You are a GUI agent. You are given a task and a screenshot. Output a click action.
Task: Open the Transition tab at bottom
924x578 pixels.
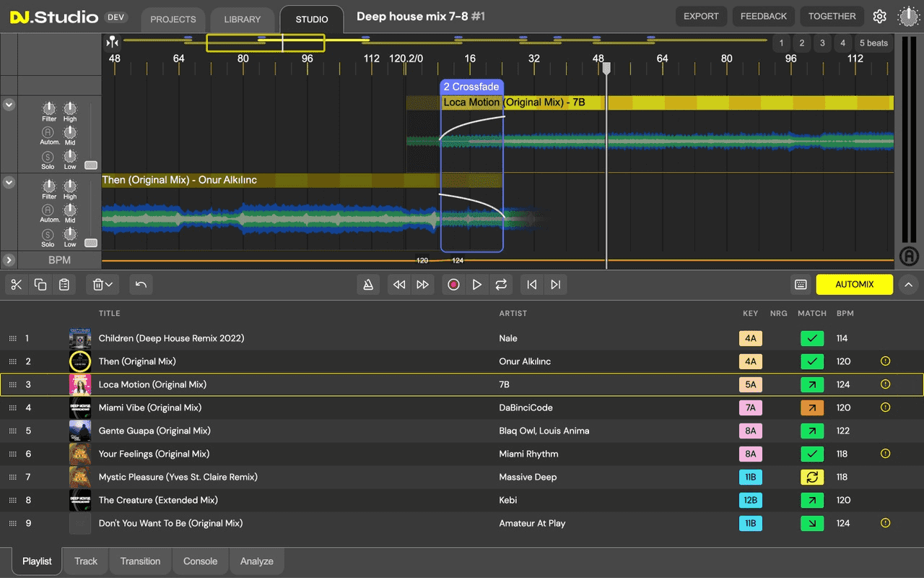click(x=140, y=561)
